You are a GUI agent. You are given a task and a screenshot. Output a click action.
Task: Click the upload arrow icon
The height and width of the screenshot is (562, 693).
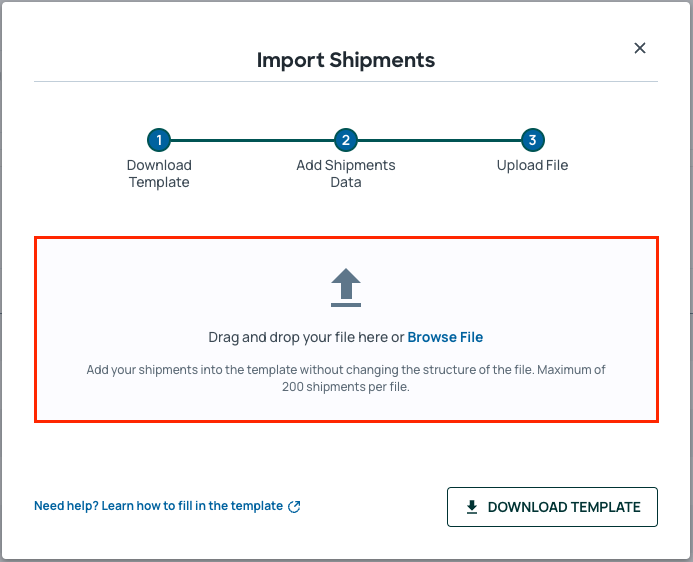pyautogui.click(x=346, y=288)
